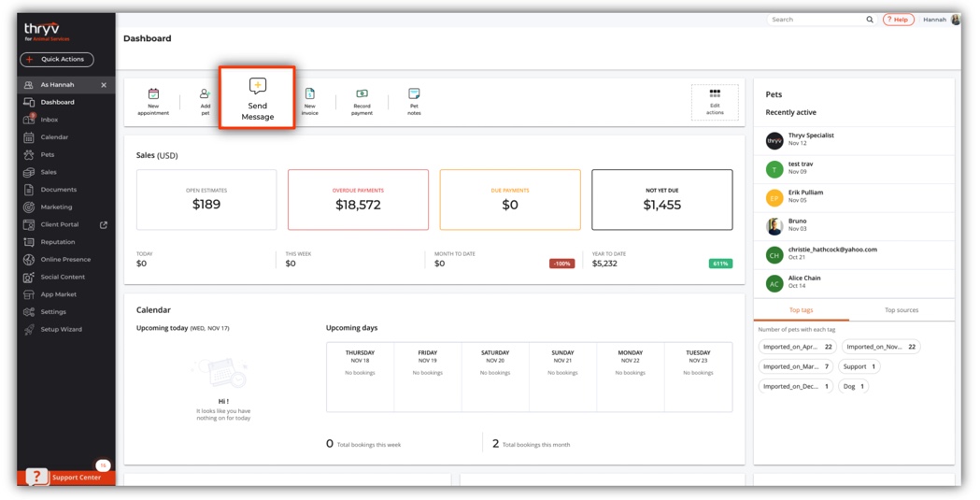Viewport: 980px width, 500px height.
Task: Select the Support tag
Action: [859, 367]
